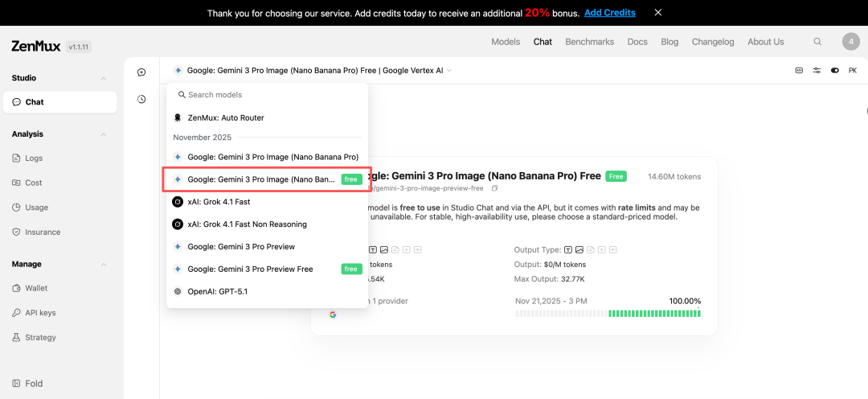Click the OpenAI logo beside GPT-5.1
The width and height of the screenshot is (868, 399).
(177, 291)
